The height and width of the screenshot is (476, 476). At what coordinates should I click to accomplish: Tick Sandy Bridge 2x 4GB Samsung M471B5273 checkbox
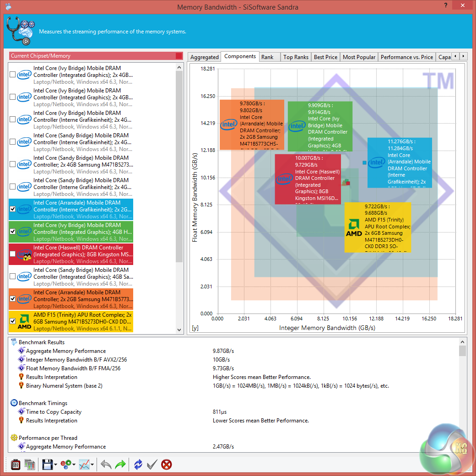click(12, 164)
